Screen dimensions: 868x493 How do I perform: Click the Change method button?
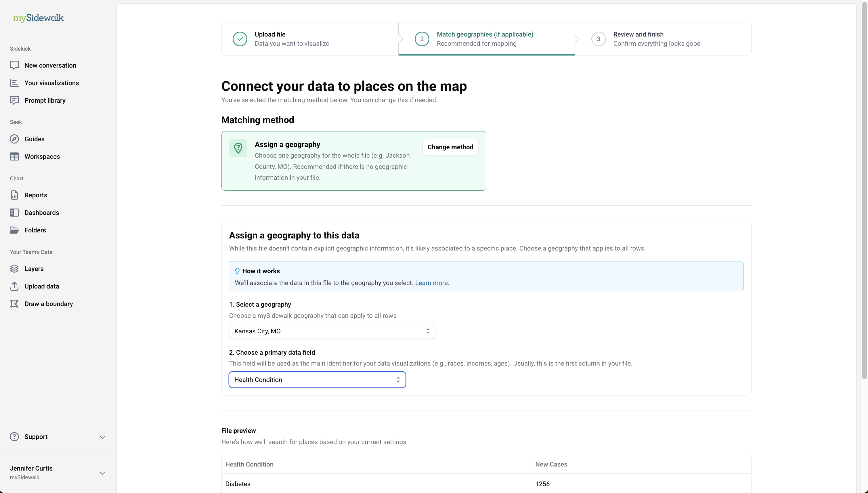(450, 147)
